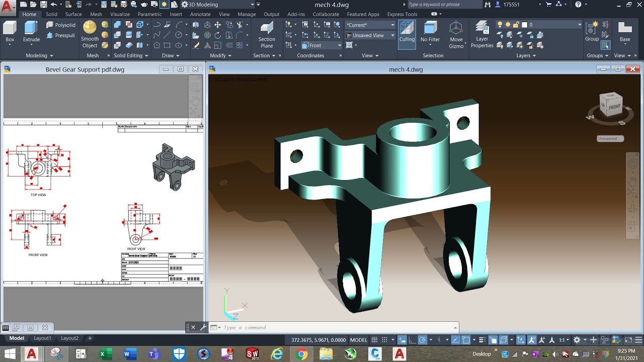Open the layer 0 dropdown list
Image resolution: width=644 pixels, height=362 pixels.
(539, 25)
